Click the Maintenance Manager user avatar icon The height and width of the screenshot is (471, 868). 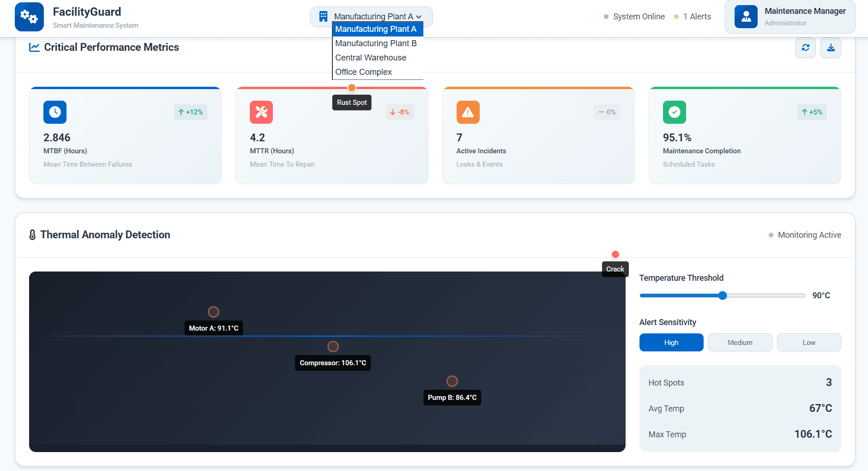(x=746, y=17)
